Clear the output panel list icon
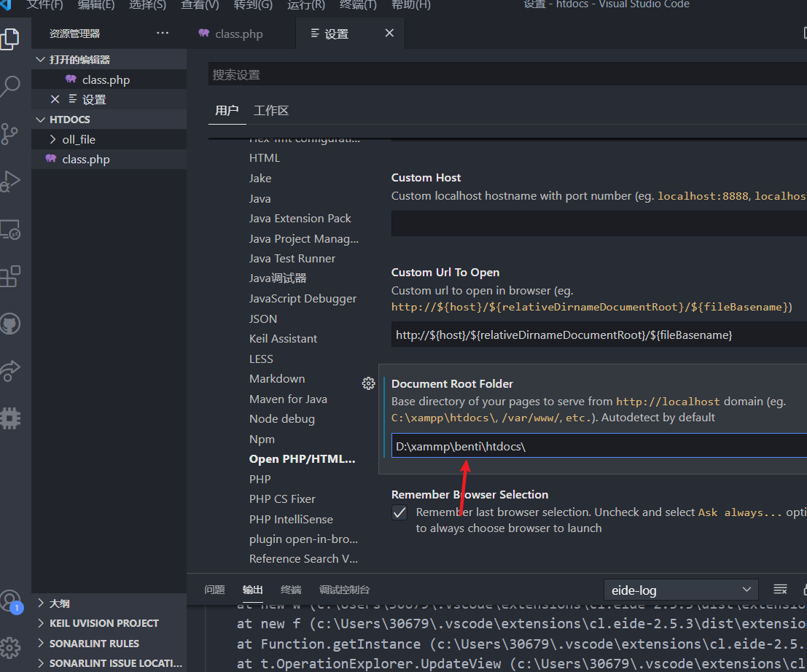This screenshot has height=672, width=807. (780, 589)
